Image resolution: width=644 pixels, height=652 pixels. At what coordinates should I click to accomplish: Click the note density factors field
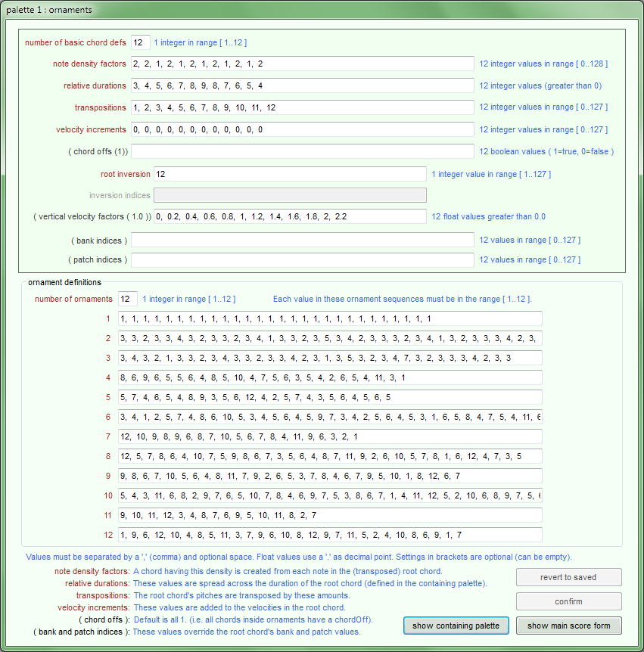click(303, 64)
